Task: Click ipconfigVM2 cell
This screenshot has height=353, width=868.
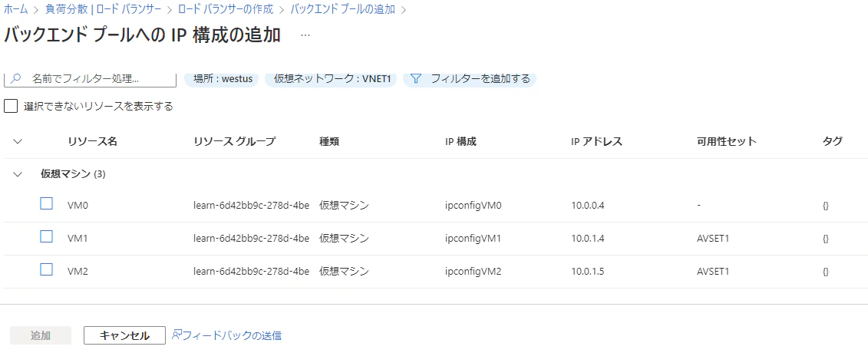Action: pos(474,272)
